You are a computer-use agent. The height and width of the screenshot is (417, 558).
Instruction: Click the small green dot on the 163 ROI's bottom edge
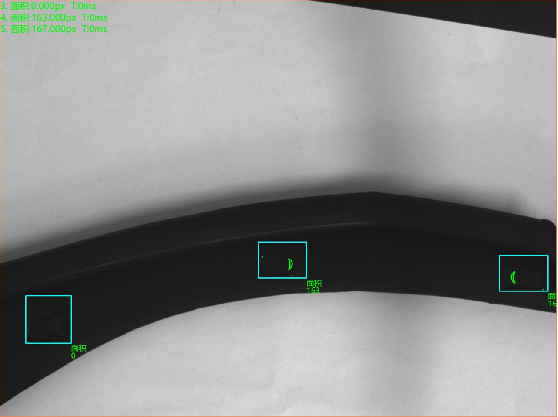tap(292, 275)
